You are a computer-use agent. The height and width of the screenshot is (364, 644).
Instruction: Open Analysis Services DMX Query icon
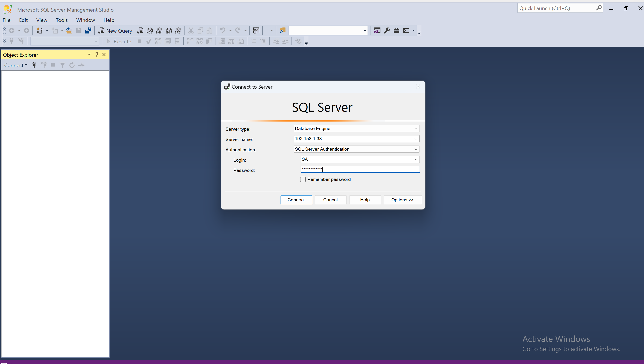point(159,31)
